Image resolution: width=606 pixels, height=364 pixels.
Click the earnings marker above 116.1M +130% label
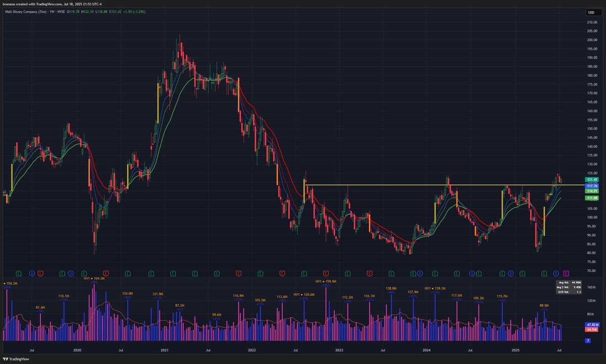pos(62,273)
